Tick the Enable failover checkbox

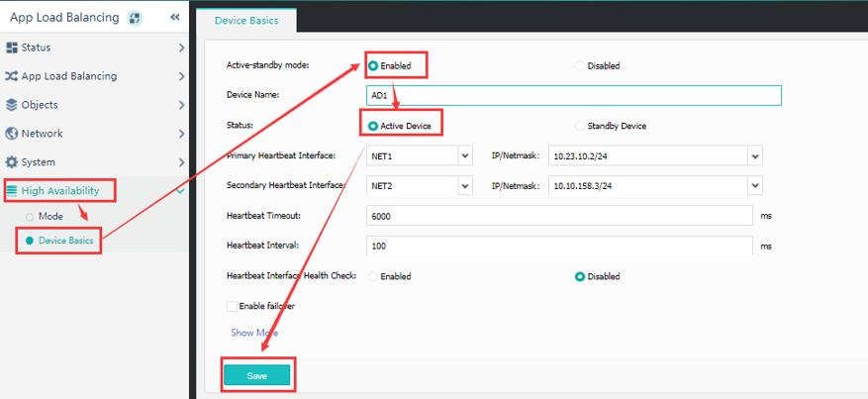pyautogui.click(x=232, y=306)
